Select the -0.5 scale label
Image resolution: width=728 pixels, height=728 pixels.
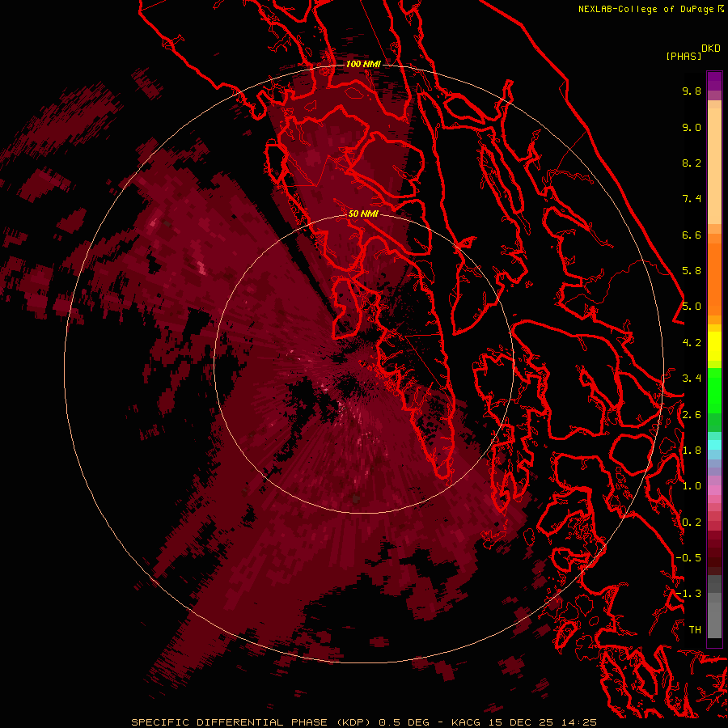(688, 558)
